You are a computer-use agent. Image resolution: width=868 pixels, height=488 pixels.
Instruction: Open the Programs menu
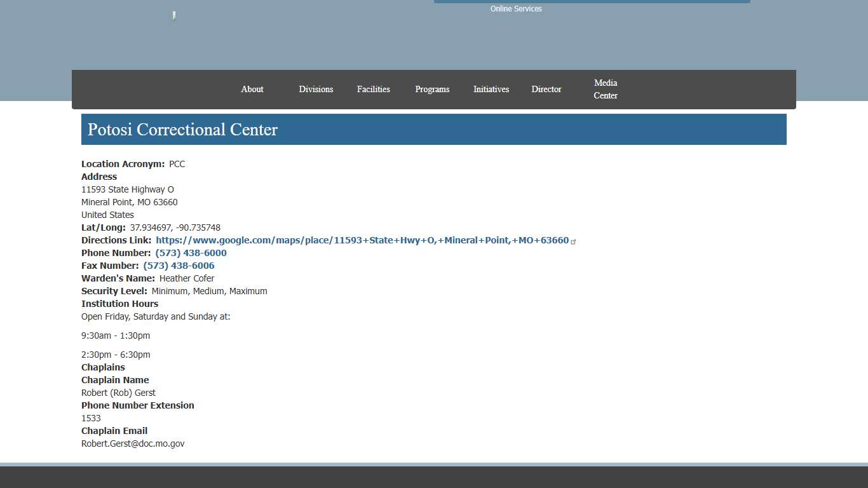pos(432,89)
